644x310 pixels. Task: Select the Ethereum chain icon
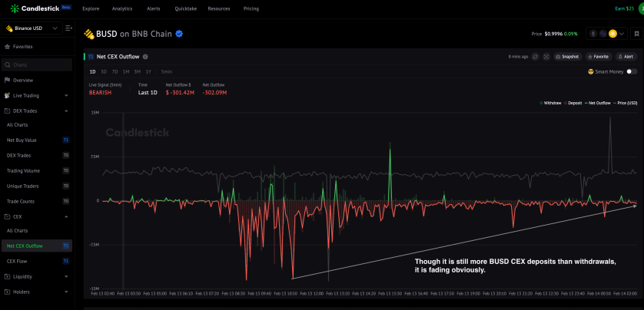pyautogui.click(x=593, y=34)
